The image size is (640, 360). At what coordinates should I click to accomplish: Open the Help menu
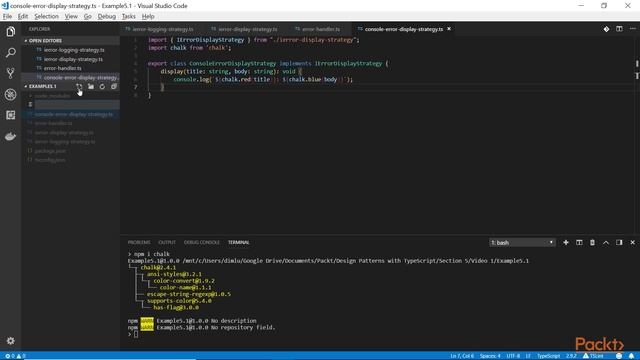[148, 16]
